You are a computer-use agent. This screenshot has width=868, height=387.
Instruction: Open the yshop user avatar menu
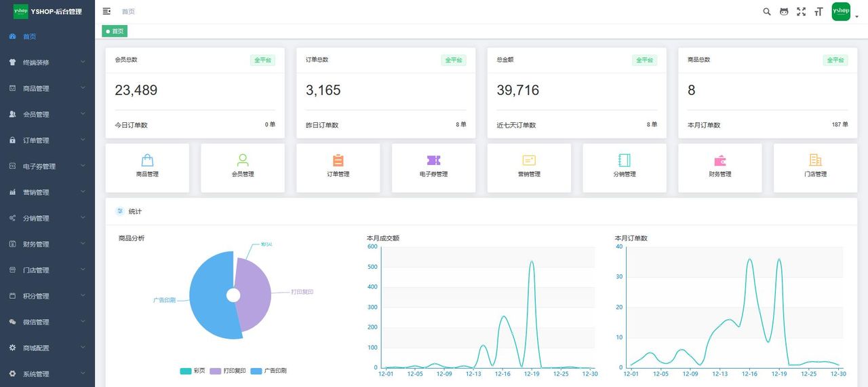(x=841, y=12)
